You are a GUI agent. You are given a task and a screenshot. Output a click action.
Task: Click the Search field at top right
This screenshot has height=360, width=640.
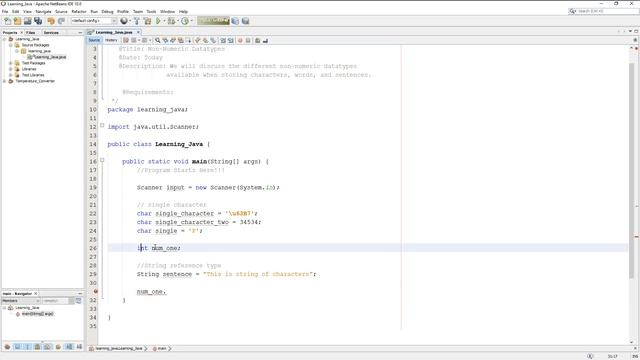[x=604, y=11]
